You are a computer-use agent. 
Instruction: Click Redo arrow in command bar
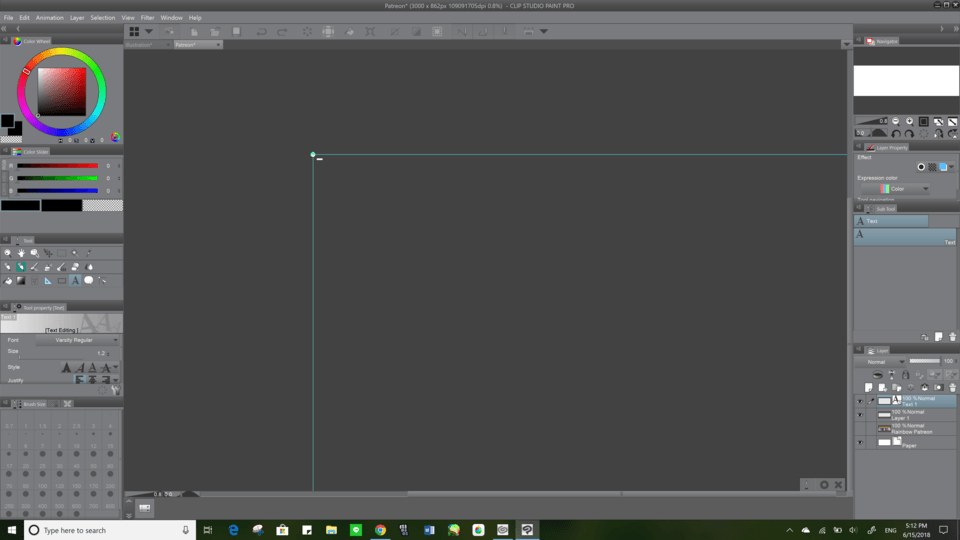[282, 31]
